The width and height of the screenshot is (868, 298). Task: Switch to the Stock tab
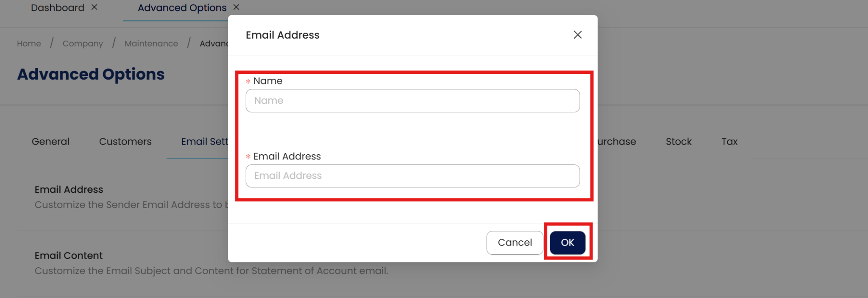[x=678, y=142]
